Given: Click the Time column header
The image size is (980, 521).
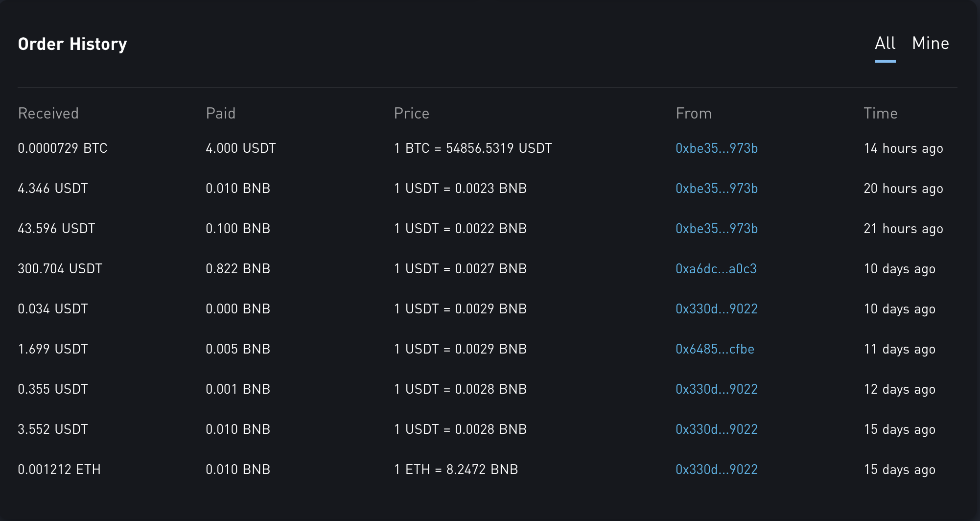Looking at the screenshot, I should [881, 114].
